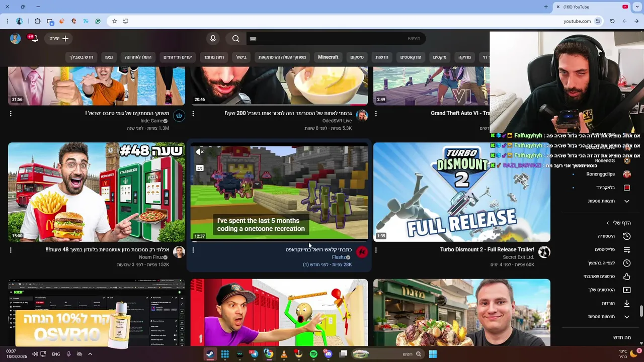Viewport: 644px width, 362px height.
Task: Open options menu for Noam Firuz video
Action: coord(11,250)
